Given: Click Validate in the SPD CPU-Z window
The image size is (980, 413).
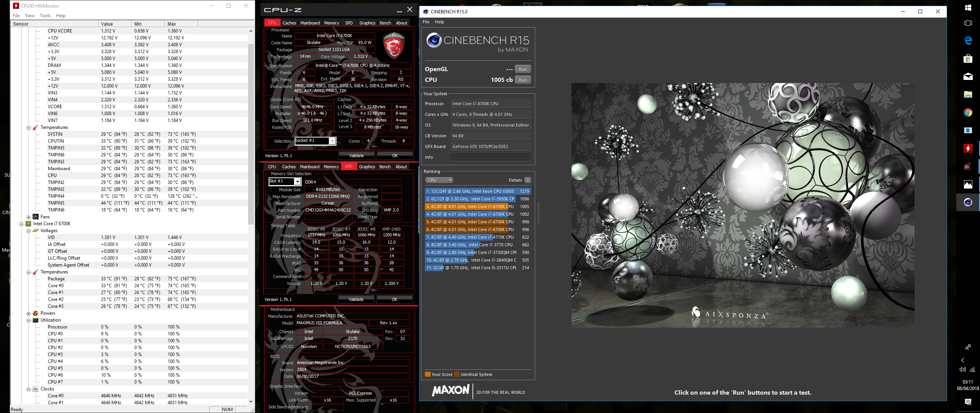Looking at the screenshot, I should [x=356, y=299].
